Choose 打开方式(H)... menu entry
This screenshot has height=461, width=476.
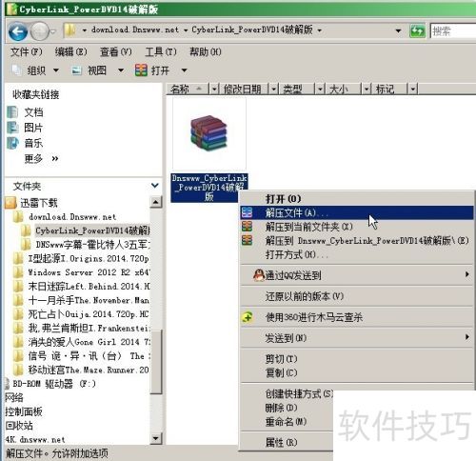(357, 254)
